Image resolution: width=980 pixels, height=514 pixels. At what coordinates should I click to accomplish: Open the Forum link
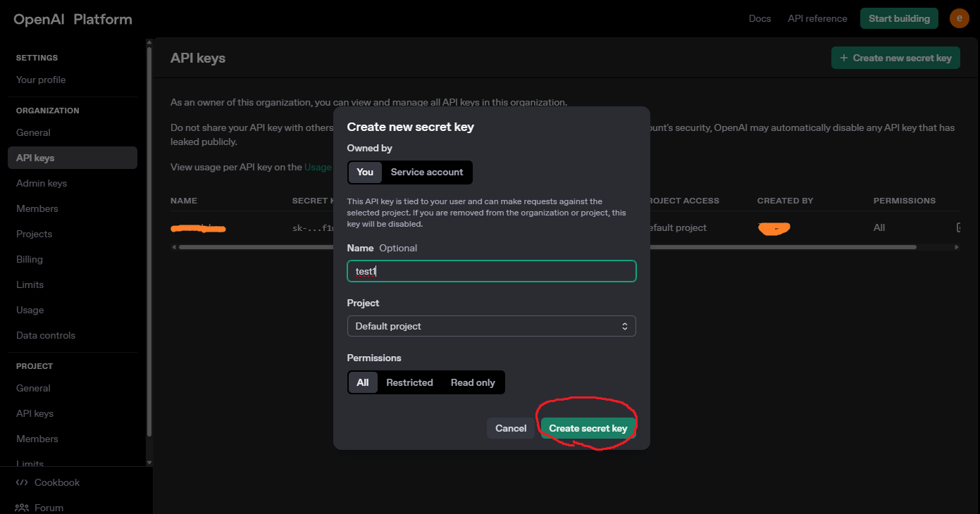[x=49, y=508]
